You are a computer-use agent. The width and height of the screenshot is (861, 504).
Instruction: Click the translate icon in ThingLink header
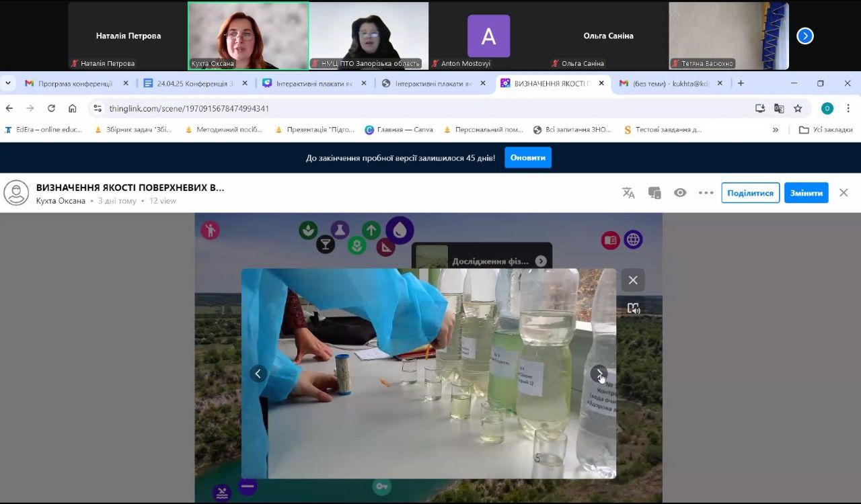(628, 193)
